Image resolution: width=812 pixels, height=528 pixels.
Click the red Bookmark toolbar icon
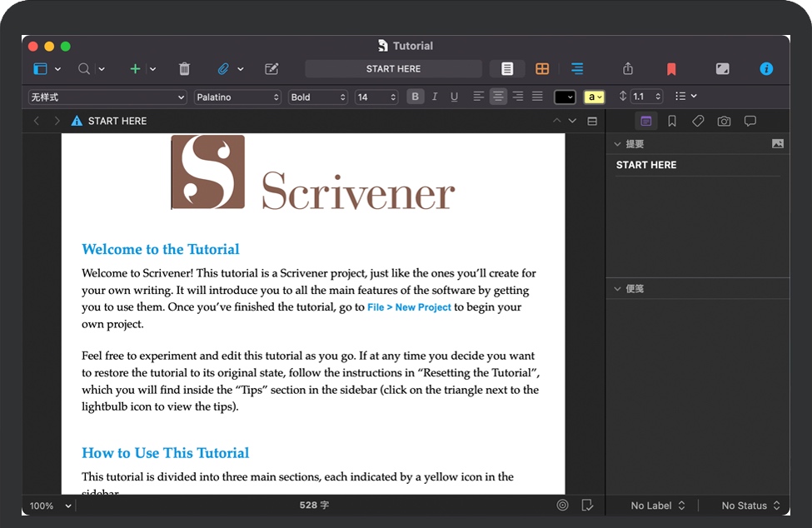coord(671,69)
